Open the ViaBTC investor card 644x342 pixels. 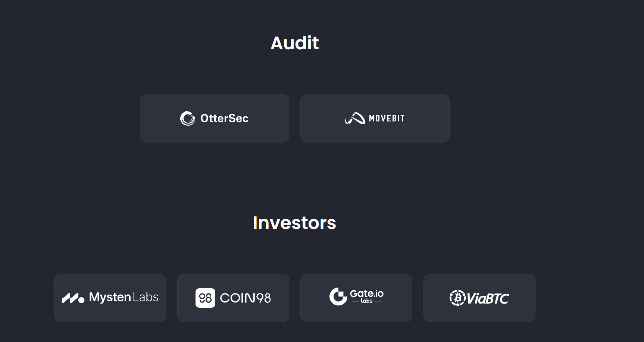click(479, 298)
